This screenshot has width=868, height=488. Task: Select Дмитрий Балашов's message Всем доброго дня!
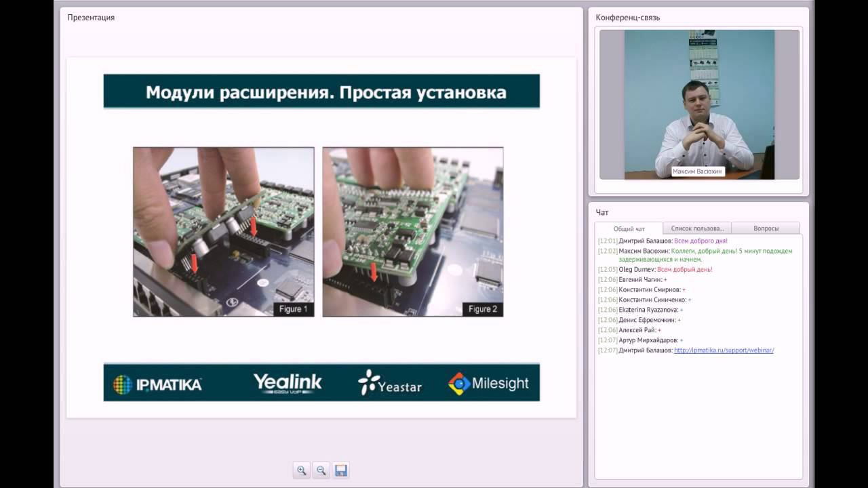tap(663, 241)
